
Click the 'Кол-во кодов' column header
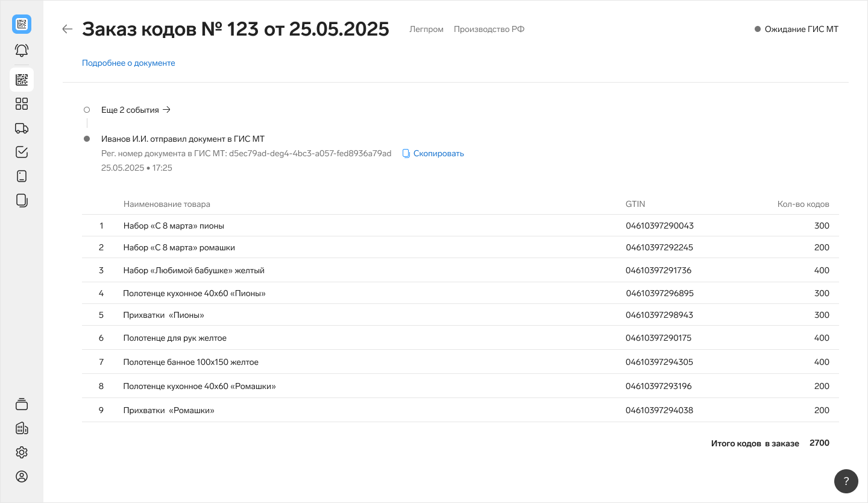pyautogui.click(x=803, y=204)
